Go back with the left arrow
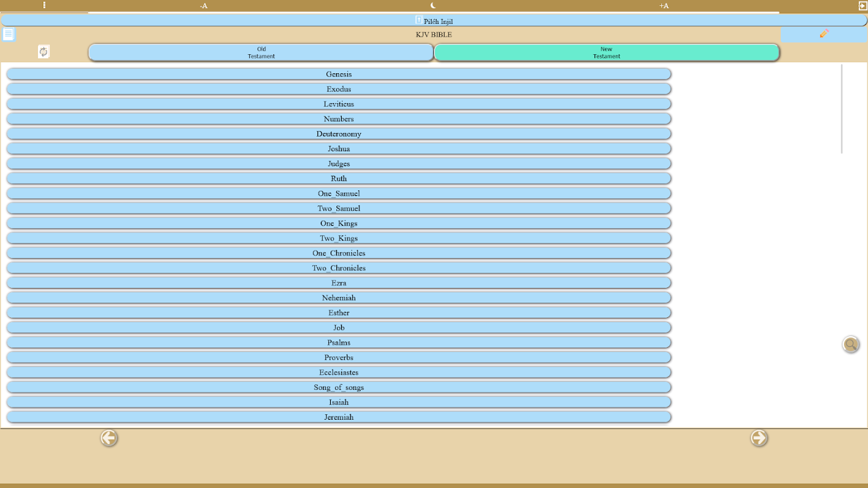Image resolution: width=868 pixels, height=488 pixels. [109, 438]
